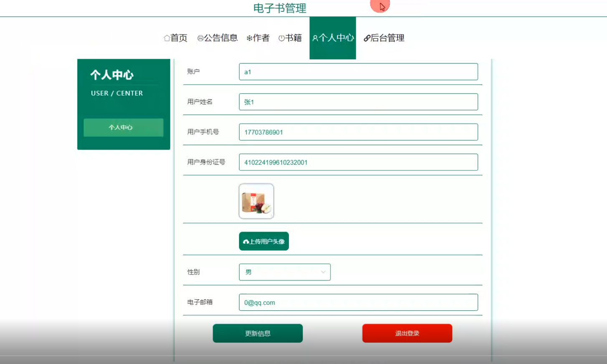Click the 用户姓名 field showing 张1

coord(358,102)
